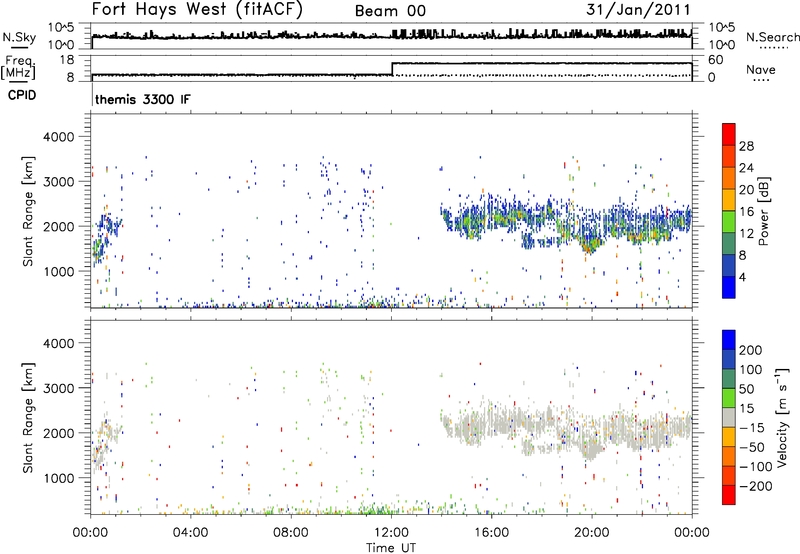Click the '04:00' time axis tick label

[191, 533]
